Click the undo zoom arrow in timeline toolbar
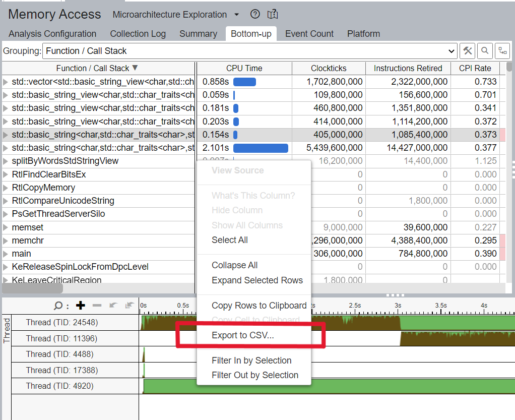The image size is (515, 420). point(113,306)
